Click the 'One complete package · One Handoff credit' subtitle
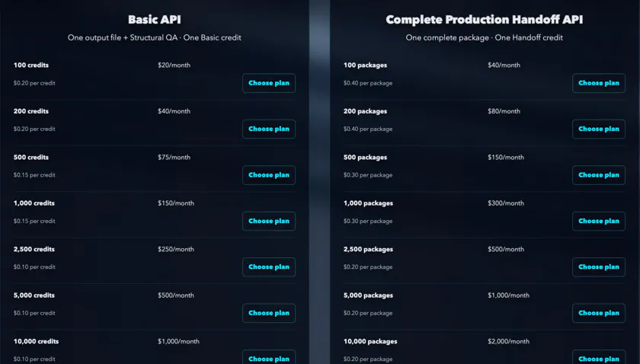 point(484,37)
